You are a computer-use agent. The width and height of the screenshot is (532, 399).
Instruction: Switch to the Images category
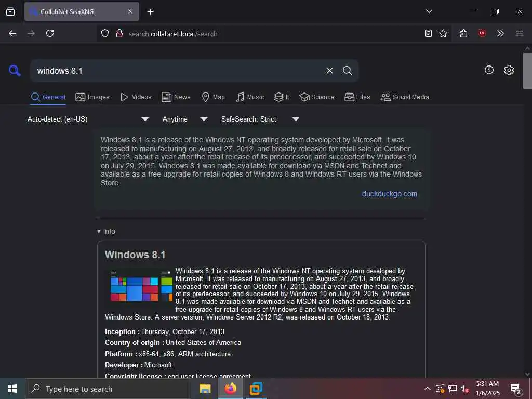(x=92, y=97)
